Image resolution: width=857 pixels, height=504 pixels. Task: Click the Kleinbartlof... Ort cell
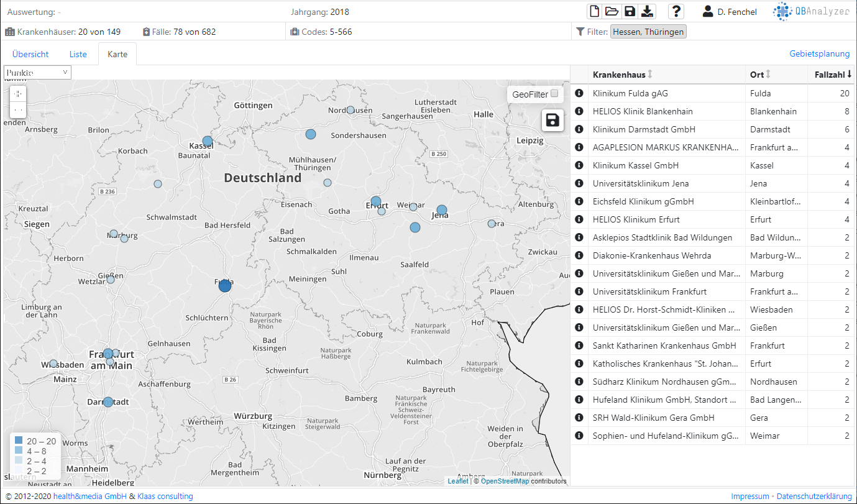[x=776, y=201]
